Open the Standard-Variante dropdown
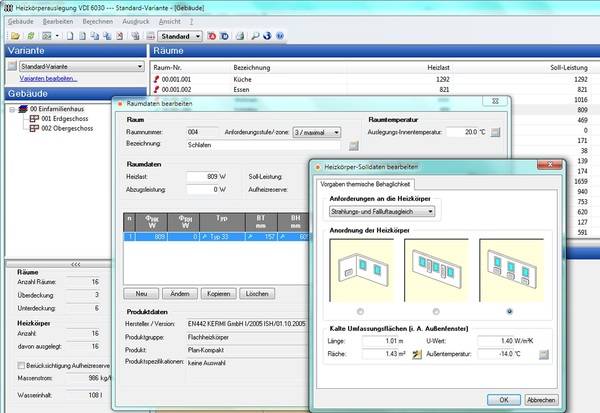The height and width of the screenshot is (413, 600). [x=140, y=66]
